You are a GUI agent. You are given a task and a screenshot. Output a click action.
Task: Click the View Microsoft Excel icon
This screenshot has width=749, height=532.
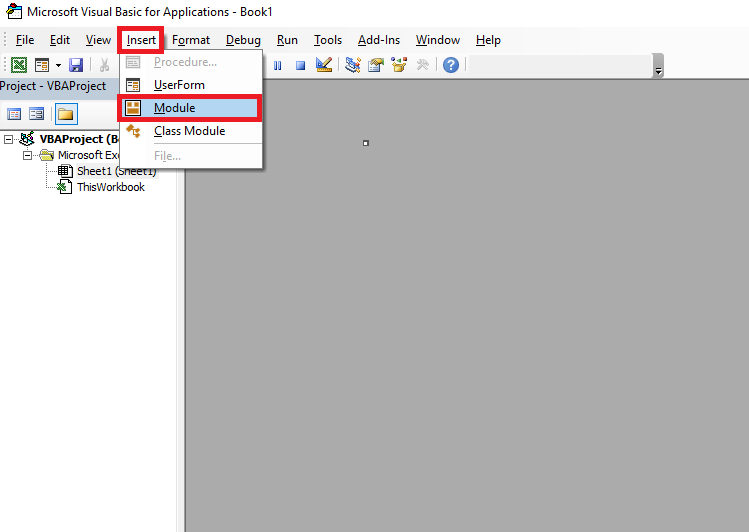click(x=19, y=65)
